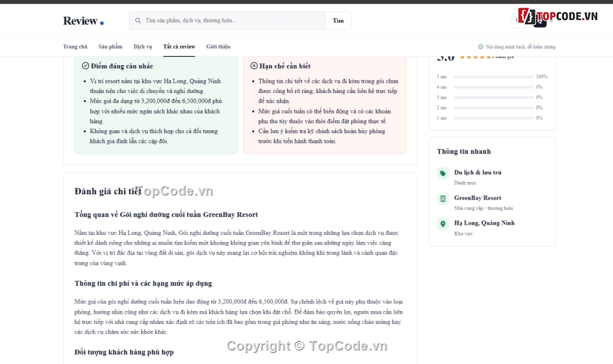Click the 2 sao rating bar
Screen dimensions: 613x364
(494, 108)
